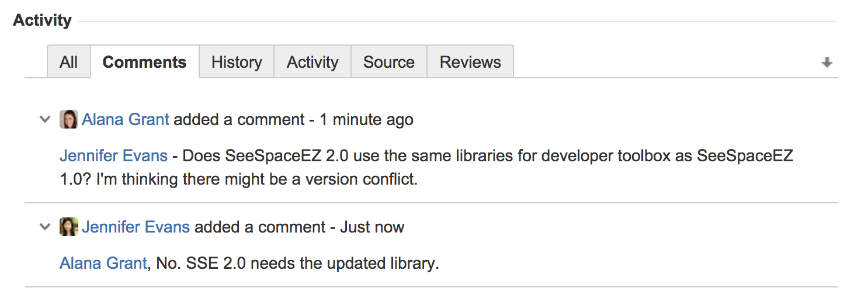Viewport: 868px width, 305px height.
Task: Click the Activity section heading
Action: coord(42,20)
